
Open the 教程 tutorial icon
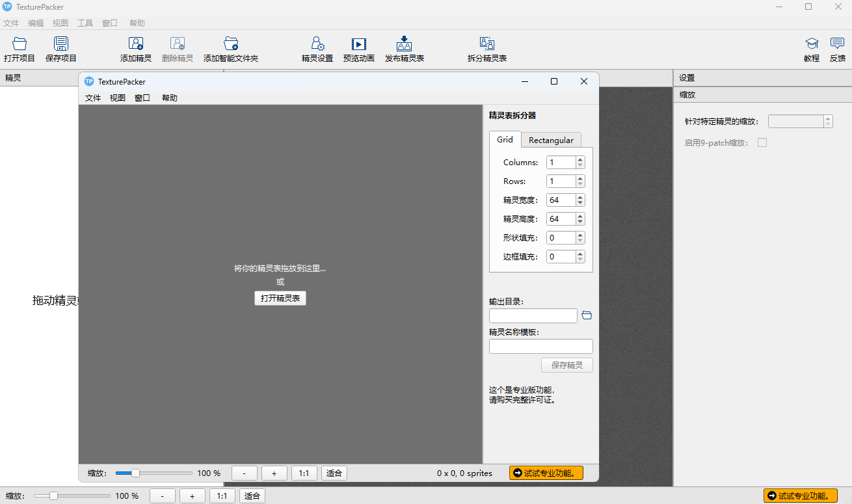click(x=811, y=49)
